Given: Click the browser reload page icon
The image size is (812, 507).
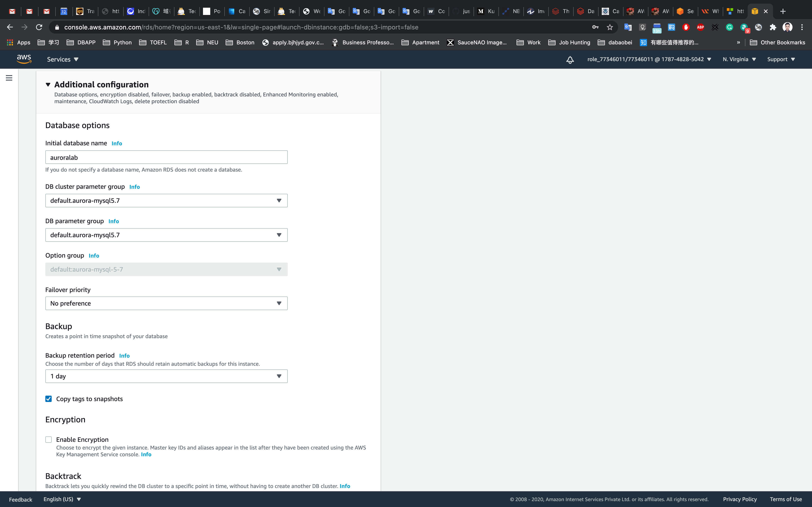Looking at the screenshot, I should (x=39, y=27).
